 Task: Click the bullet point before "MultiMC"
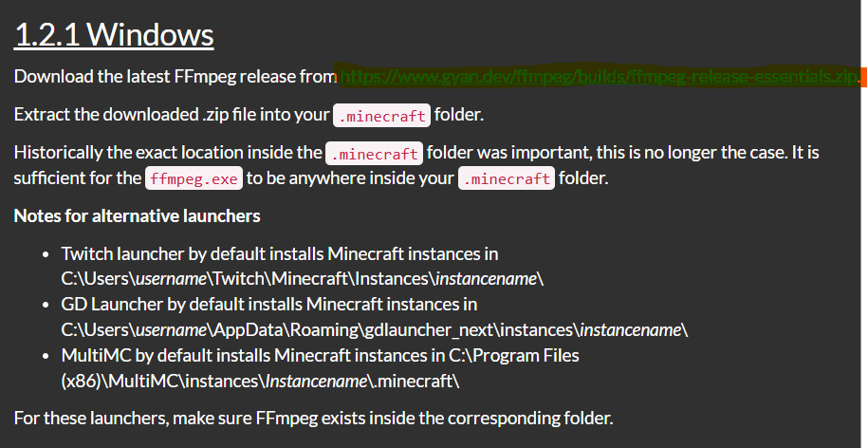coord(46,356)
